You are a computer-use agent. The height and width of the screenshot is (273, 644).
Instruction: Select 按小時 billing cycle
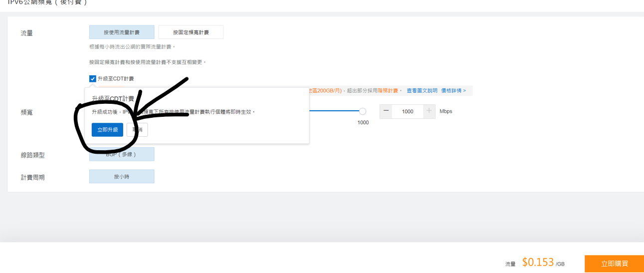point(122,177)
